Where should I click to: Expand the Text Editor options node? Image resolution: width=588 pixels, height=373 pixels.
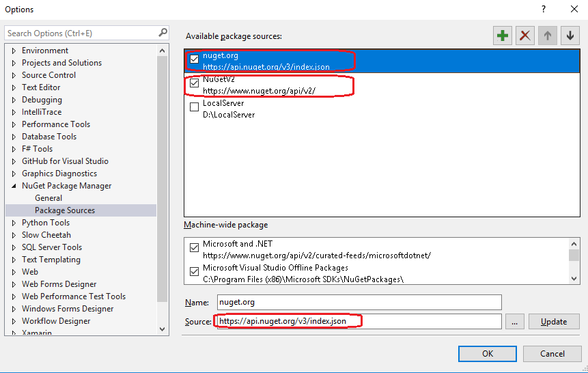tap(14, 87)
